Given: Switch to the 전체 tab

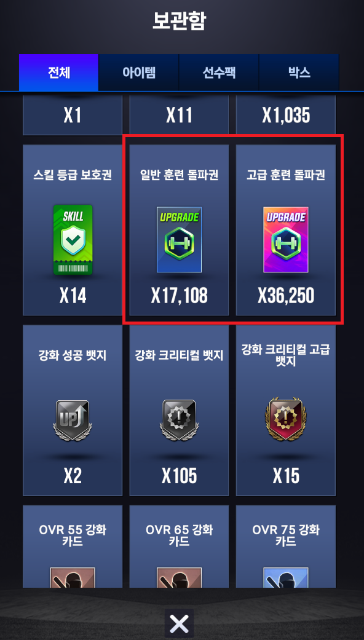Looking at the screenshot, I should (59, 73).
